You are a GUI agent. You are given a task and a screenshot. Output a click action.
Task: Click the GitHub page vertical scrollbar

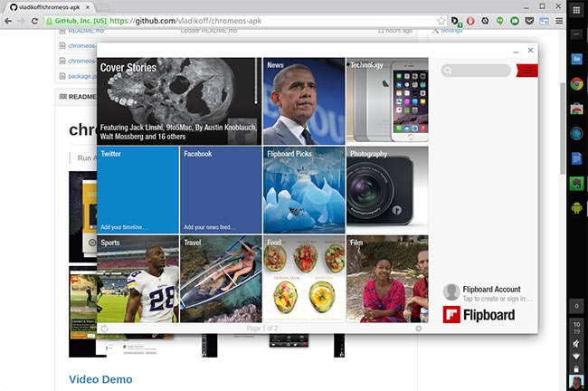pos(563,128)
